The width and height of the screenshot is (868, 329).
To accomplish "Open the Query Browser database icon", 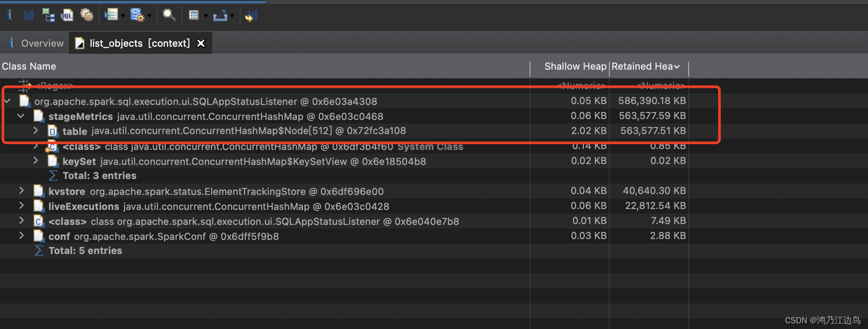I will coord(137,15).
